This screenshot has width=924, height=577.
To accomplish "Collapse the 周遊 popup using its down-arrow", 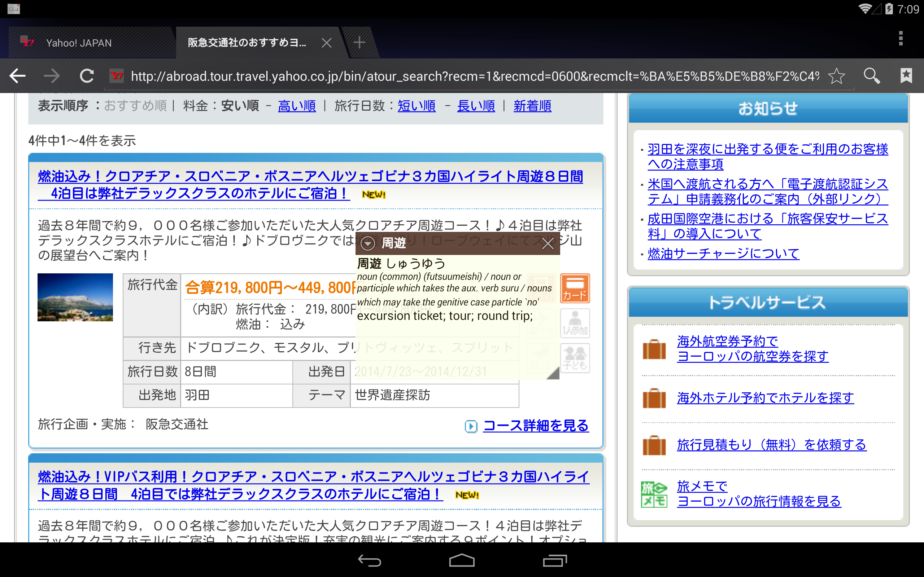I will (368, 243).
